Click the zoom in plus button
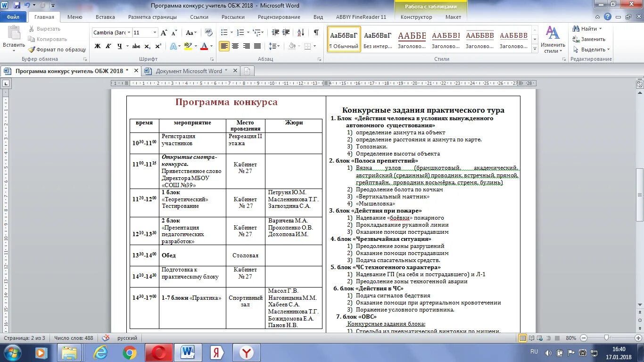 tap(638, 338)
